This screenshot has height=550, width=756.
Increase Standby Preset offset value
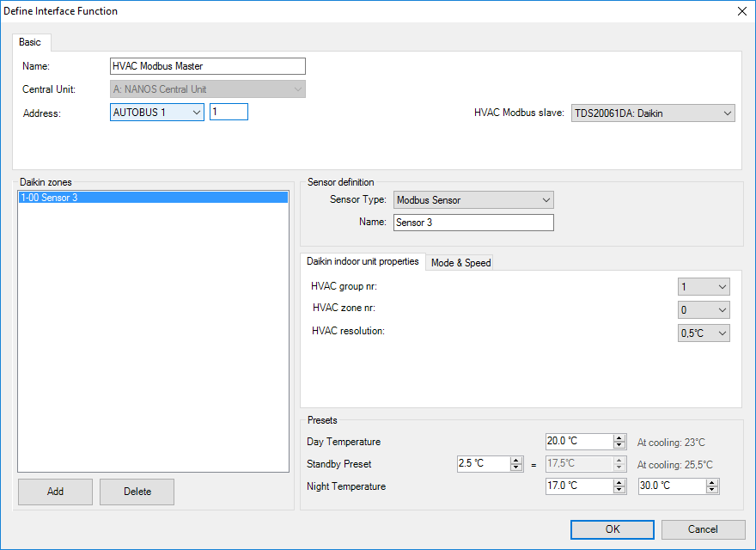516,460
